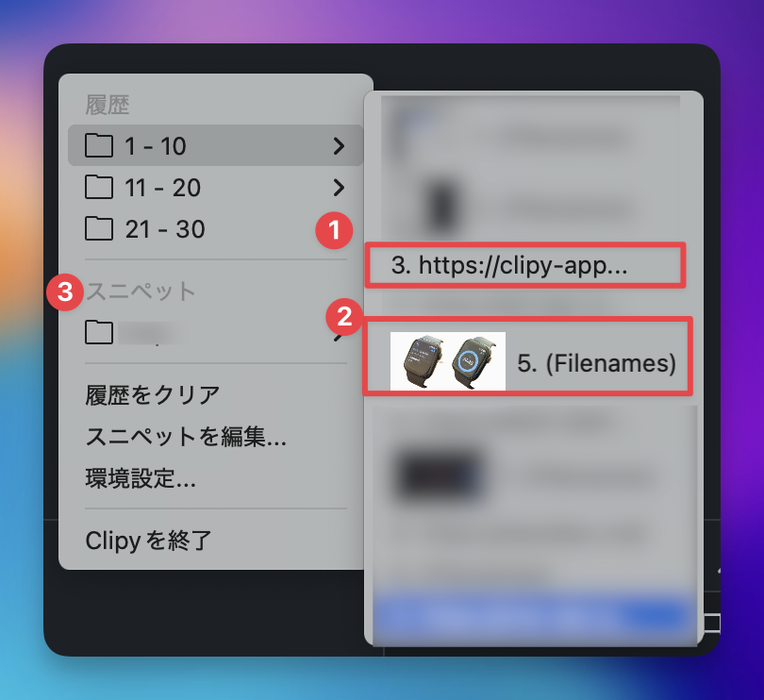Choose 履歴をクリア to clear history
The height and width of the screenshot is (700, 764).
click(x=153, y=395)
